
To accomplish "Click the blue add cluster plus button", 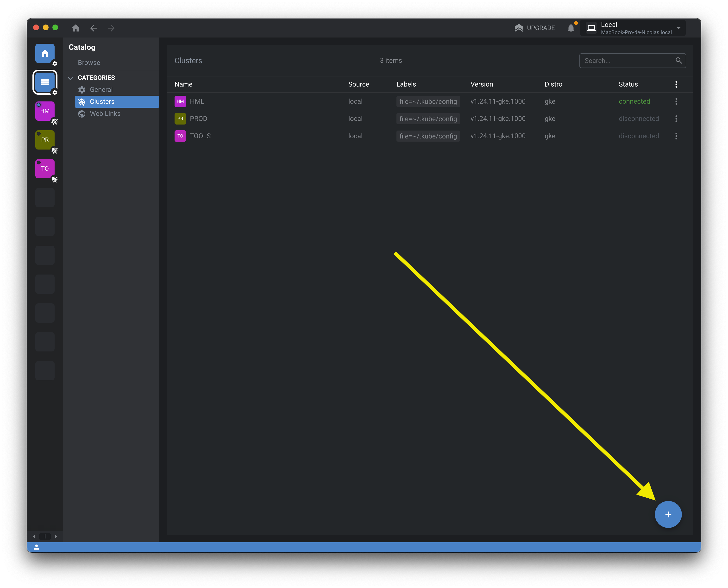I will coord(668,514).
